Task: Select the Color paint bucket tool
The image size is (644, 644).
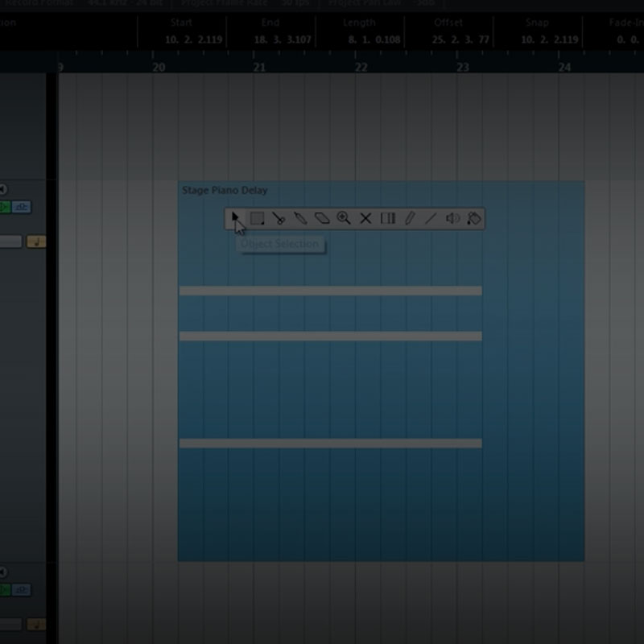Action: tap(474, 218)
